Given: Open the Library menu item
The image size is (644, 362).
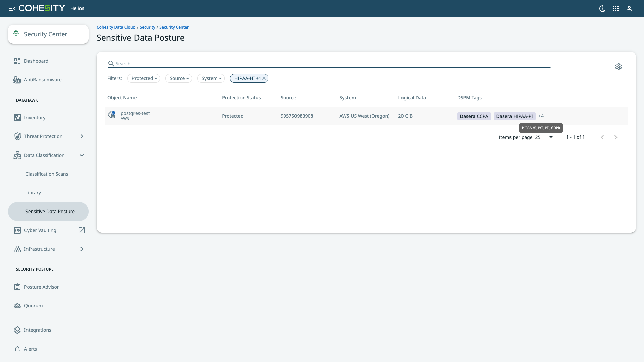Looking at the screenshot, I should pos(33,192).
